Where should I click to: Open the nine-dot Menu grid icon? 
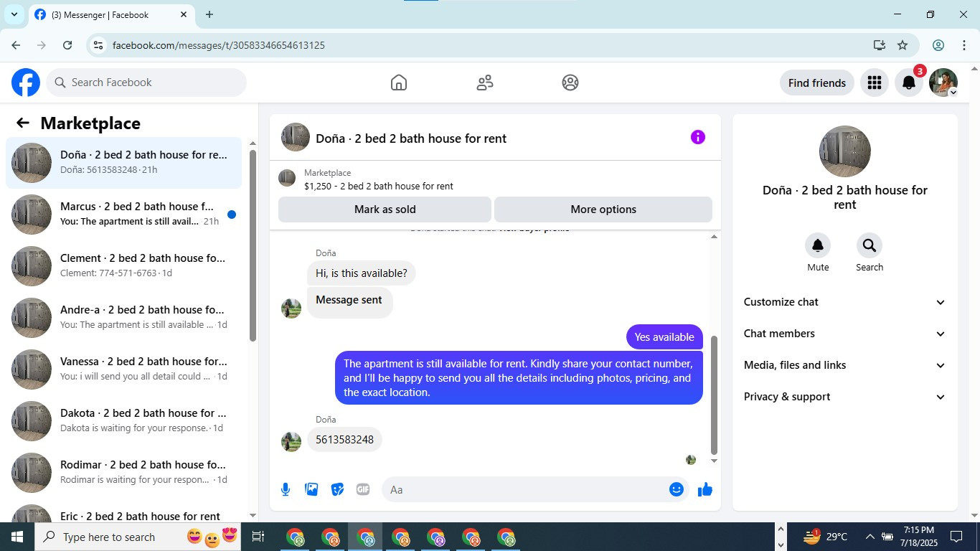click(874, 83)
